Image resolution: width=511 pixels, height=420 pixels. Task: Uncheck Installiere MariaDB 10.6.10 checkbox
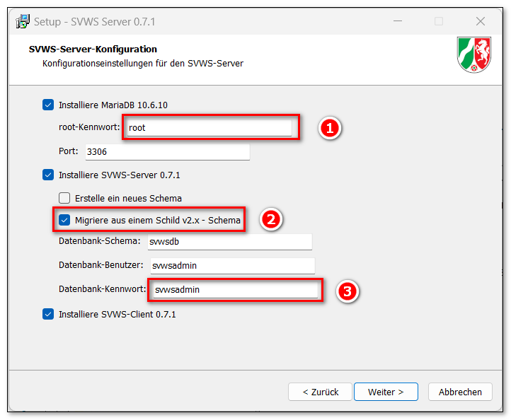tap(48, 105)
